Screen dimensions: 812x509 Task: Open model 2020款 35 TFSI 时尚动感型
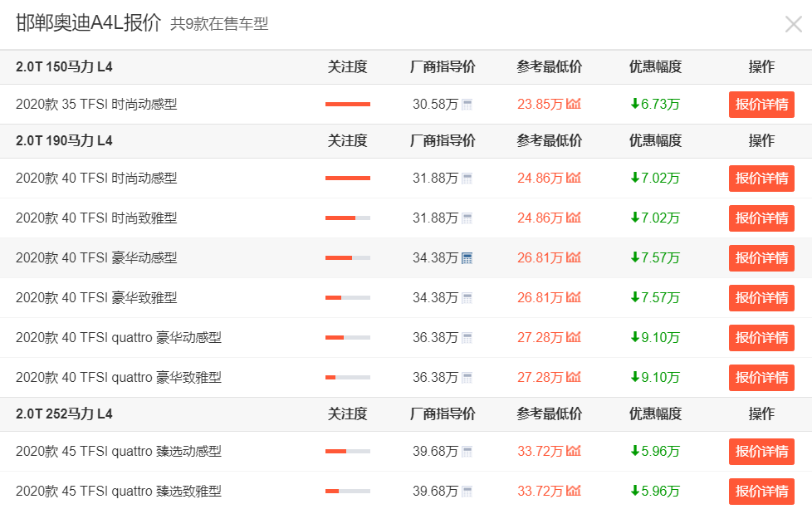96,105
